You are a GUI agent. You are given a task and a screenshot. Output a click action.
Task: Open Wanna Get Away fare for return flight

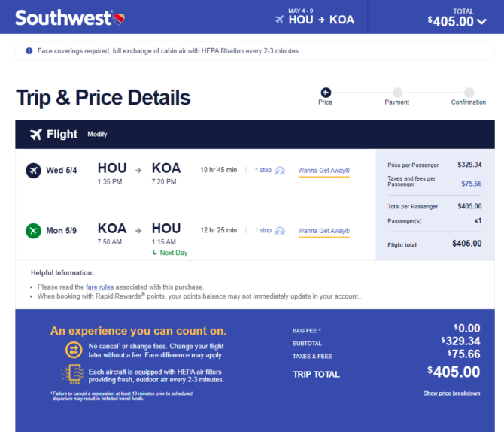pos(323,231)
